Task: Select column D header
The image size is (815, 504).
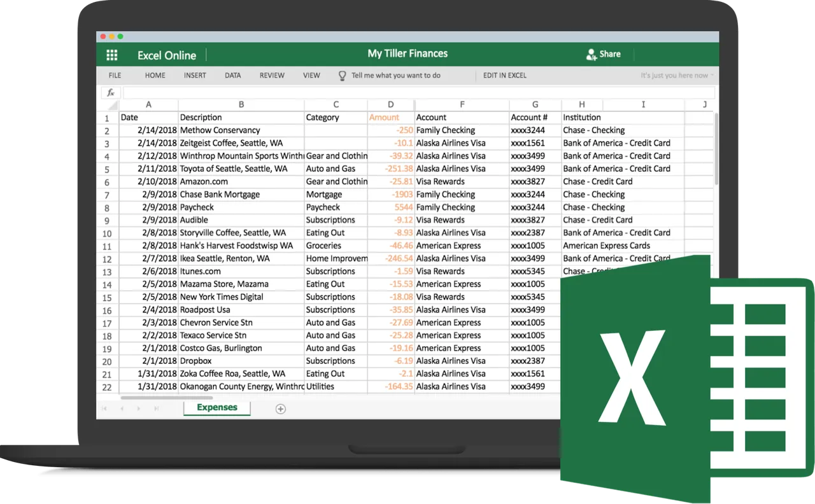Action: [390, 104]
